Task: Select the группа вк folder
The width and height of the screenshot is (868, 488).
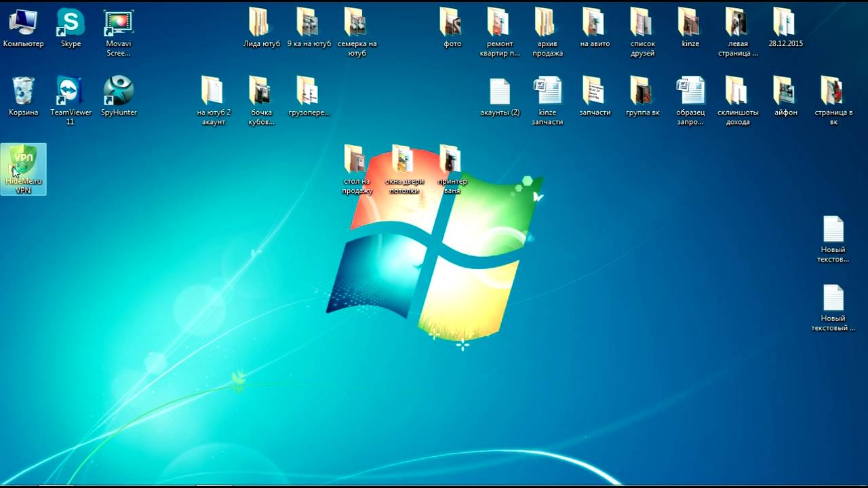Action: [x=642, y=96]
